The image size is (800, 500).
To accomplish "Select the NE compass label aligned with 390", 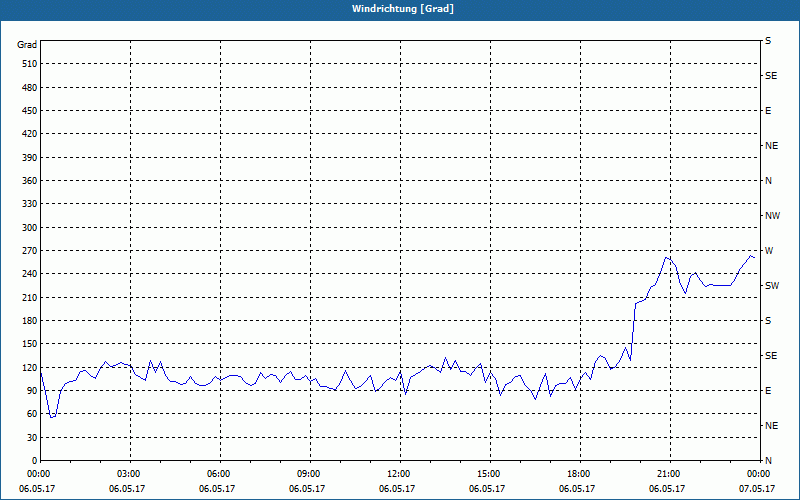I will 771,146.
